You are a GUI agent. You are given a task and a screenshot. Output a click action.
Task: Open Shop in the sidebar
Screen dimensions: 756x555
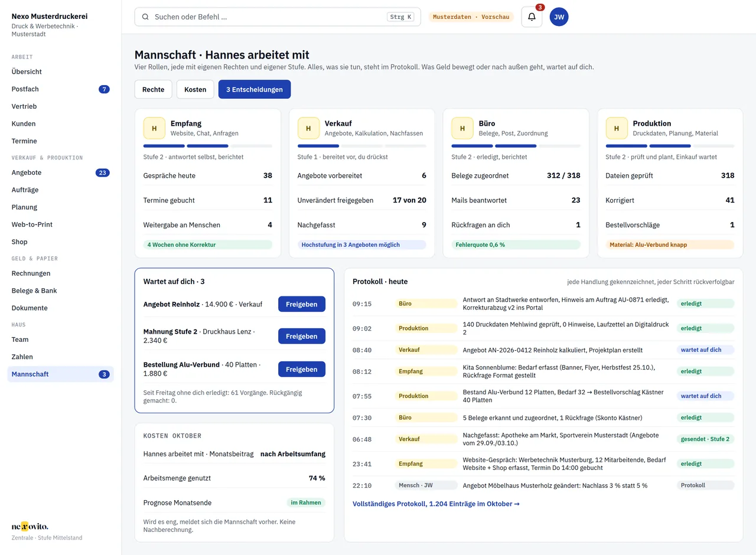click(x=60, y=241)
